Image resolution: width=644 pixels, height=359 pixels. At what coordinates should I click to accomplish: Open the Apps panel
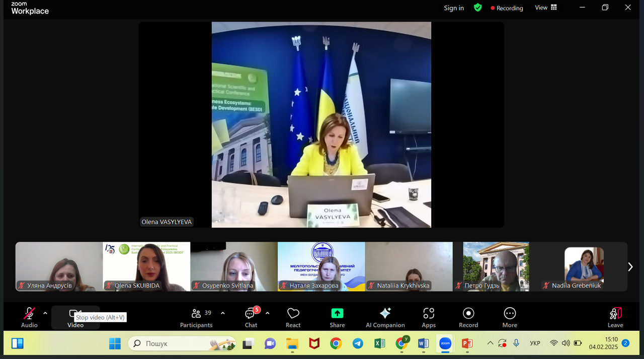pos(429,317)
